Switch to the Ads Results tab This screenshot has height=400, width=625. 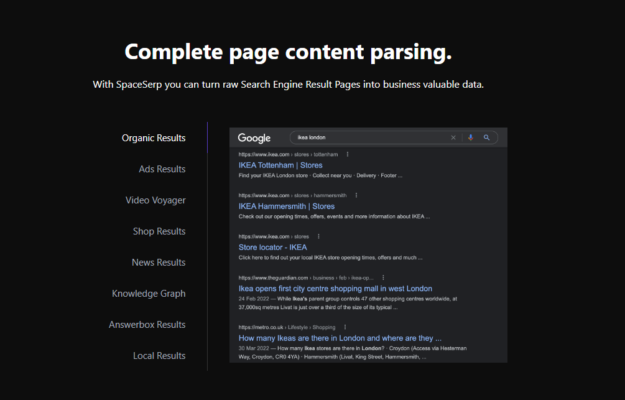[162, 169]
